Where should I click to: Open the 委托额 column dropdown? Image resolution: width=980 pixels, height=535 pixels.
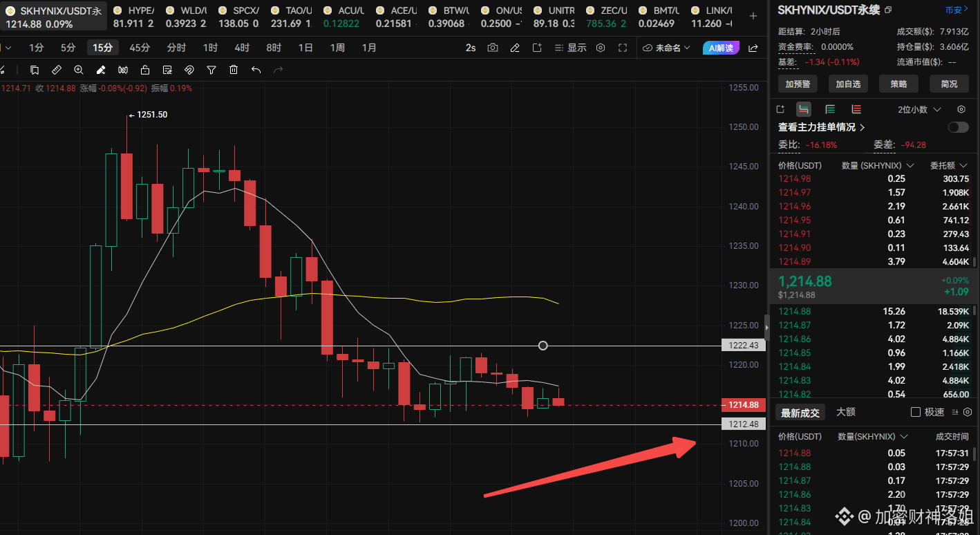(x=949, y=165)
